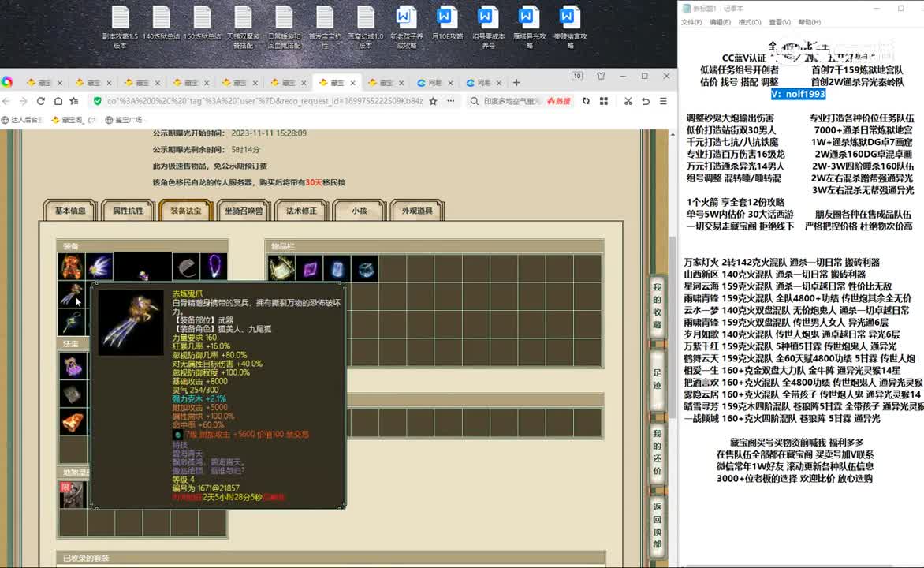Switch to the 装备法宝 tab
The height and width of the screenshot is (568, 924).
click(x=185, y=211)
